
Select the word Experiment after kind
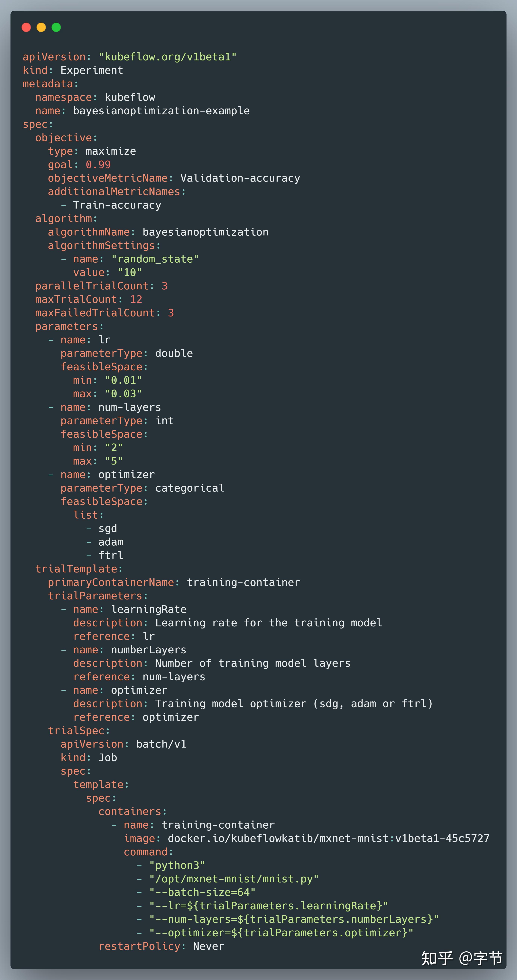[x=92, y=70]
